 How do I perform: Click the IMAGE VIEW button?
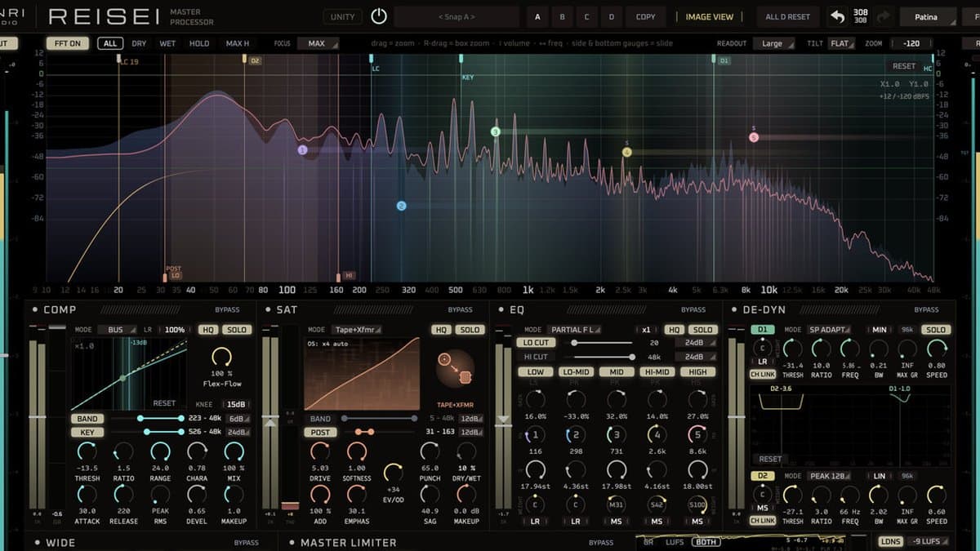[709, 16]
